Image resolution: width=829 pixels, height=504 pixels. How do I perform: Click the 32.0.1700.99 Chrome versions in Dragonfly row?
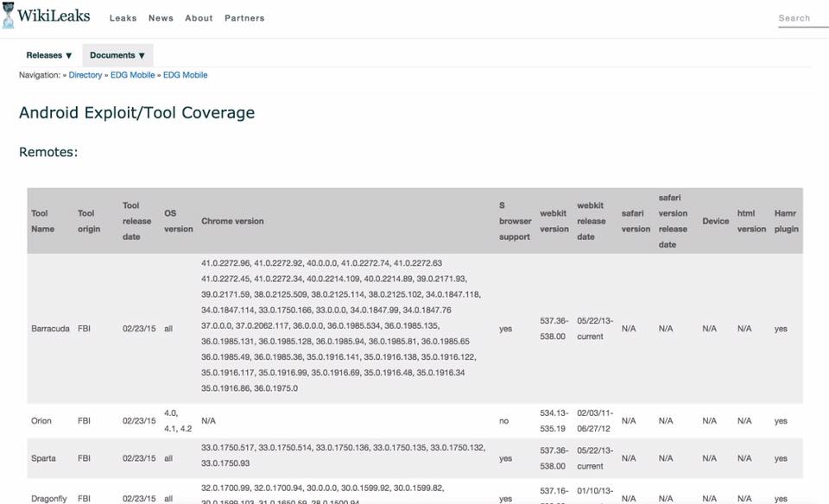[x=322, y=495]
